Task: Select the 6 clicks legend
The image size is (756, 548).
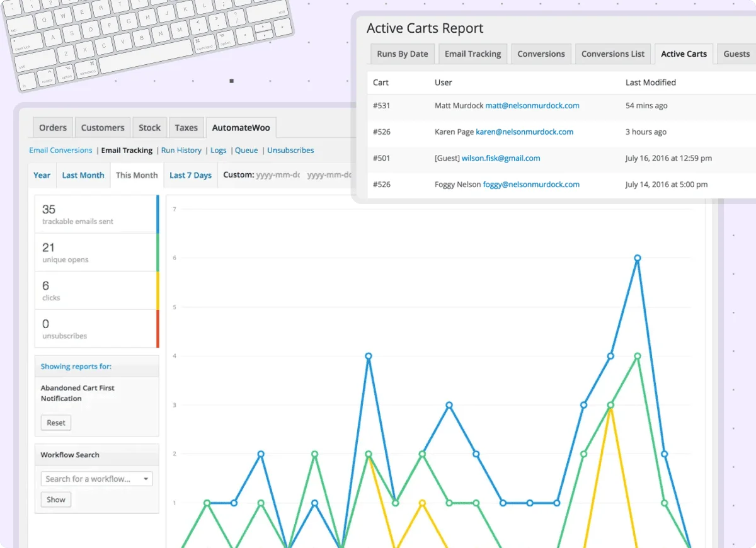Action: (x=96, y=290)
